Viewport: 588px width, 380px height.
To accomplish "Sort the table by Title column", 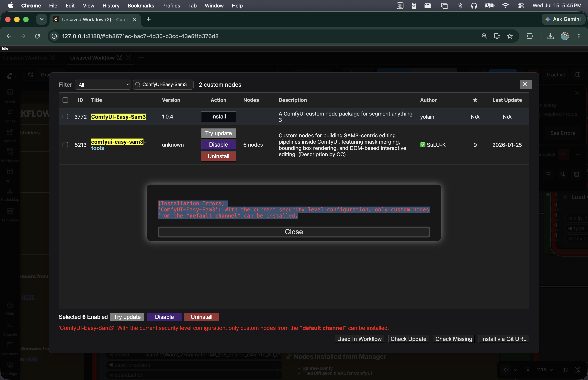I will (96, 100).
